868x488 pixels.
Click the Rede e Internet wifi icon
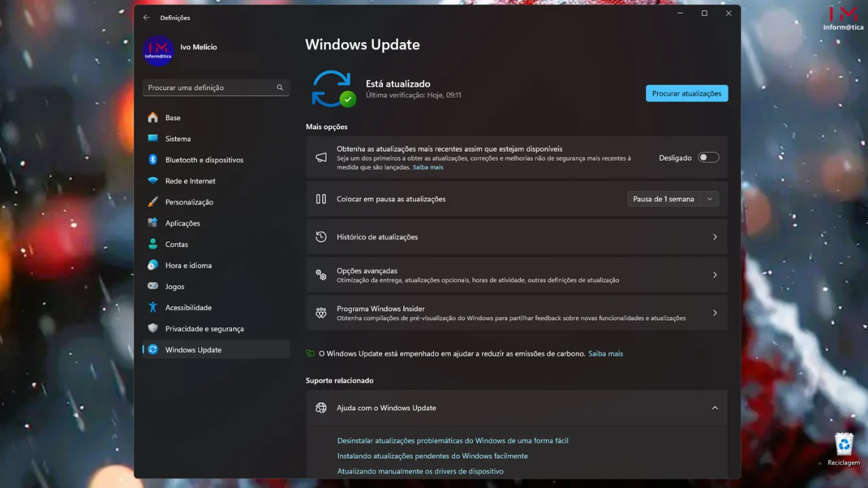(x=153, y=181)
